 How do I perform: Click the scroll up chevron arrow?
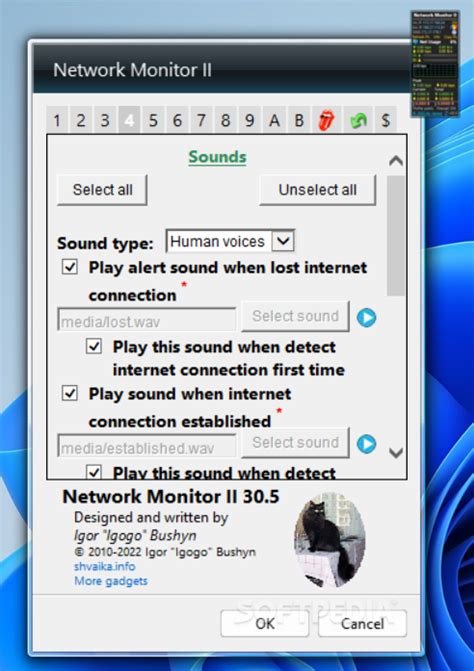(396, 161)
